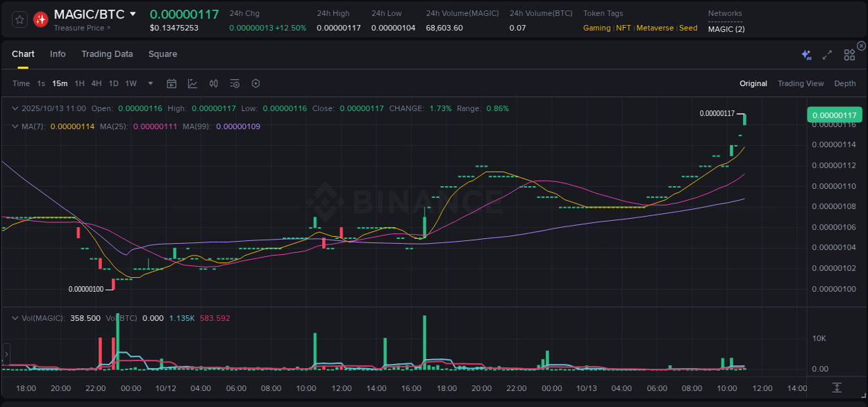Expand the extra timeframe intervals dropdown
This screenshot has height=407, width=868.
149,83
